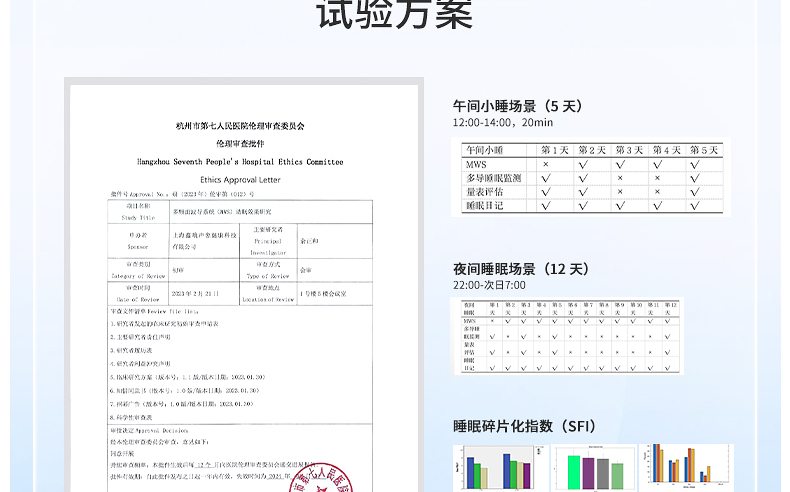Open the first SFI bar chart with blue bars
The image size is (790, 492).
click(x=496, y=468)
